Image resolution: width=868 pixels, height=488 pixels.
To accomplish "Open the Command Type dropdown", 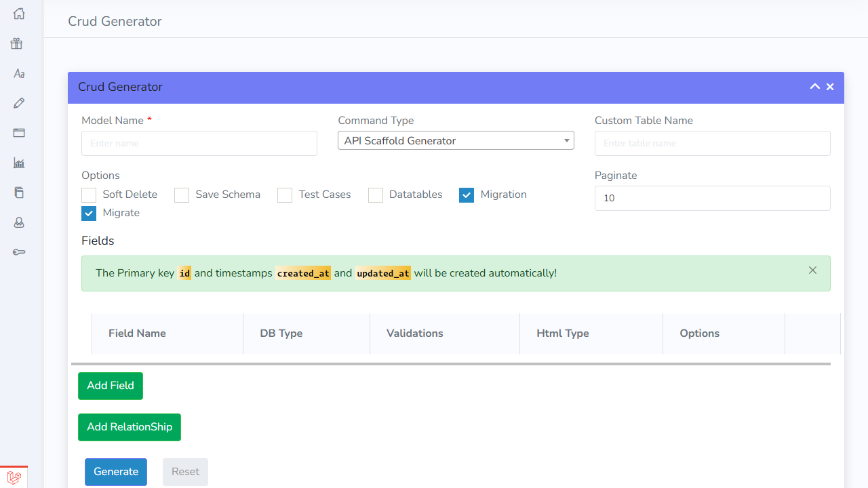I will click(456, 140).
